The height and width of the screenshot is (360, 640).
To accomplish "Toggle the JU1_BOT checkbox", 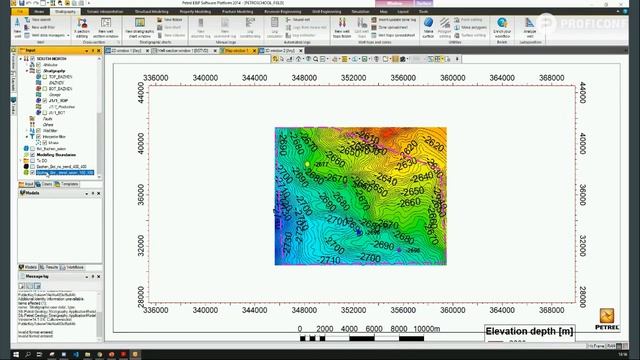I will [44, 113].
